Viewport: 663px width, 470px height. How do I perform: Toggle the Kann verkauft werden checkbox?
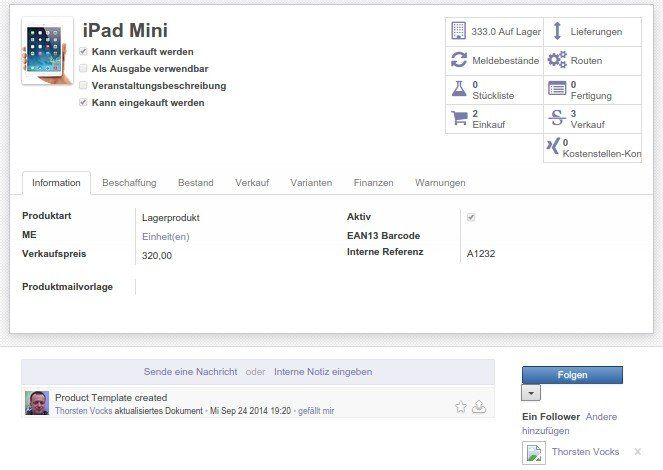(83, 52)
